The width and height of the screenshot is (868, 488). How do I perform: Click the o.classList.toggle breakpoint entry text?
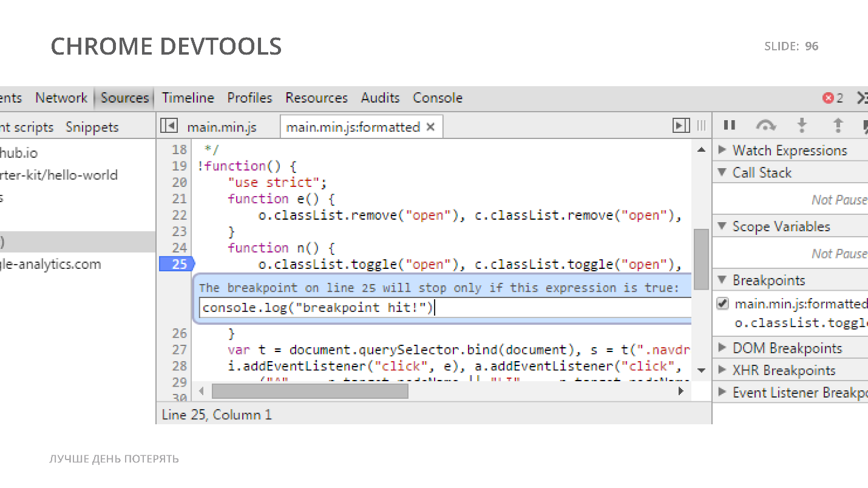click(801, 322)
